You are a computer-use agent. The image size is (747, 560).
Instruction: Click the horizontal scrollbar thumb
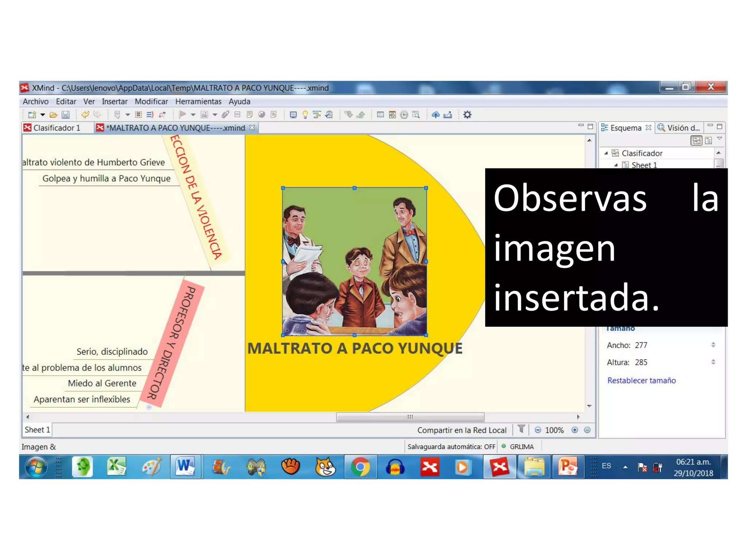(x=410, y=417)
